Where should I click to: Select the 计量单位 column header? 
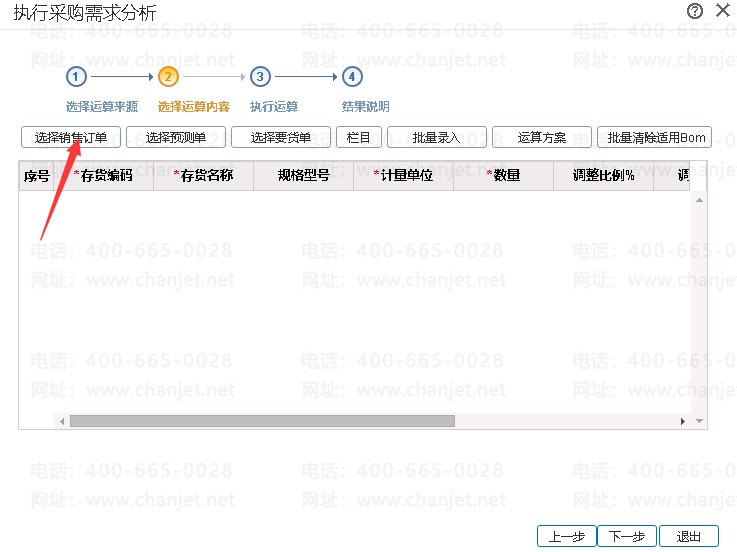(x=403, y=176)
